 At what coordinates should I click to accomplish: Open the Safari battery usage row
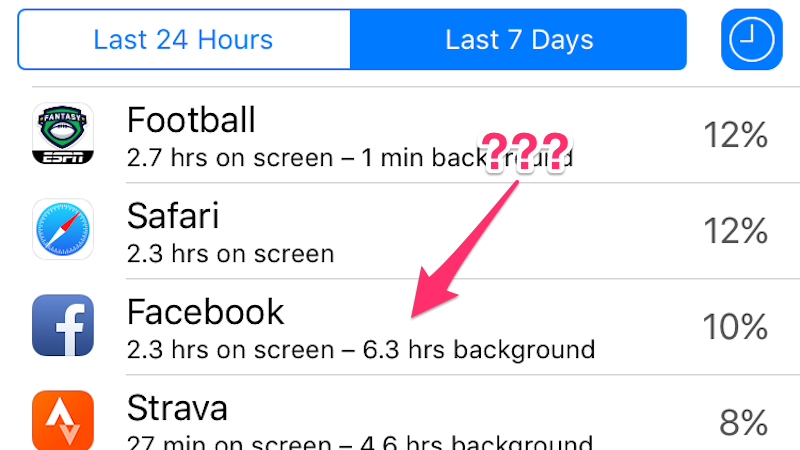[x=416, y=231]
